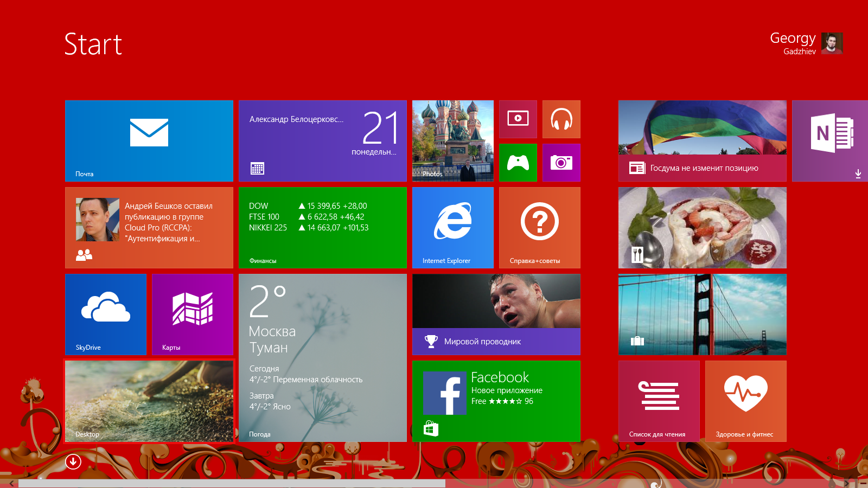Image resolution: width=868 pixels, height=488 pixels.
Task: Start the Music app
Action: [561, 119]
